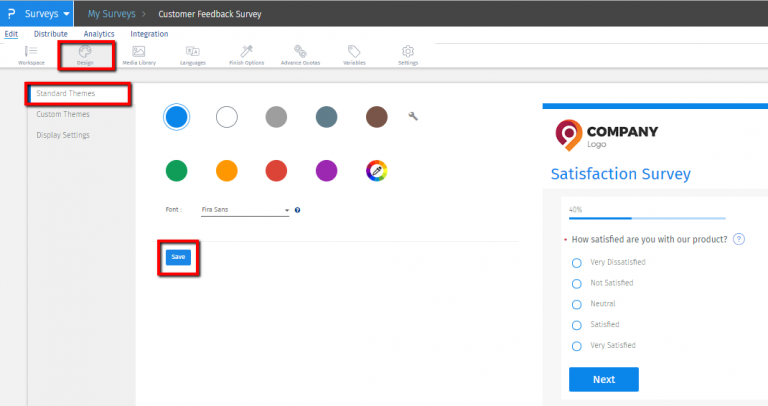This screenshot has height=406, width=768.
Task: Click the Save button
Action: pos(178,257)
